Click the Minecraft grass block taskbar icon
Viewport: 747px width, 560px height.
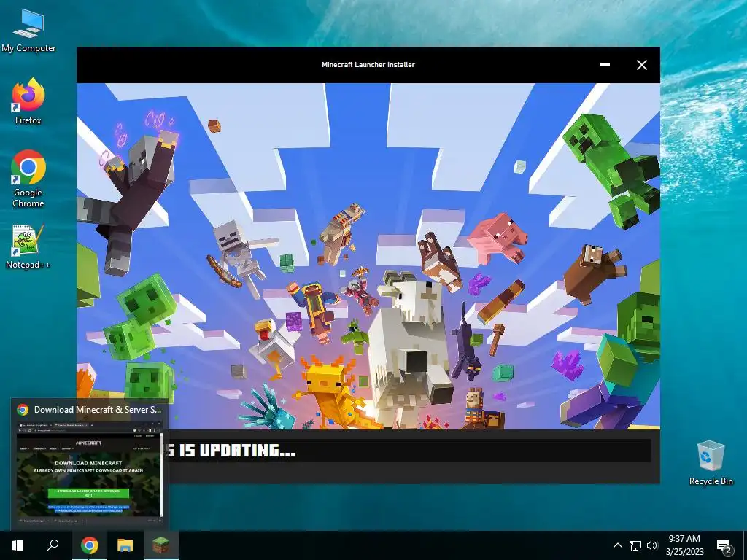(x=161, y=545)
